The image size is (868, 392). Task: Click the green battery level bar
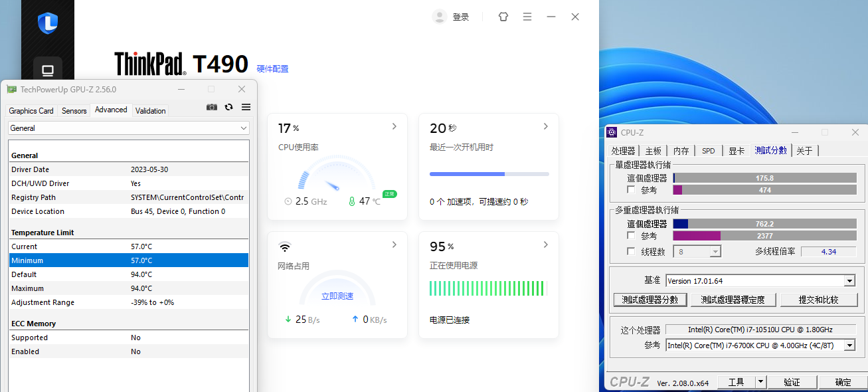487,288
